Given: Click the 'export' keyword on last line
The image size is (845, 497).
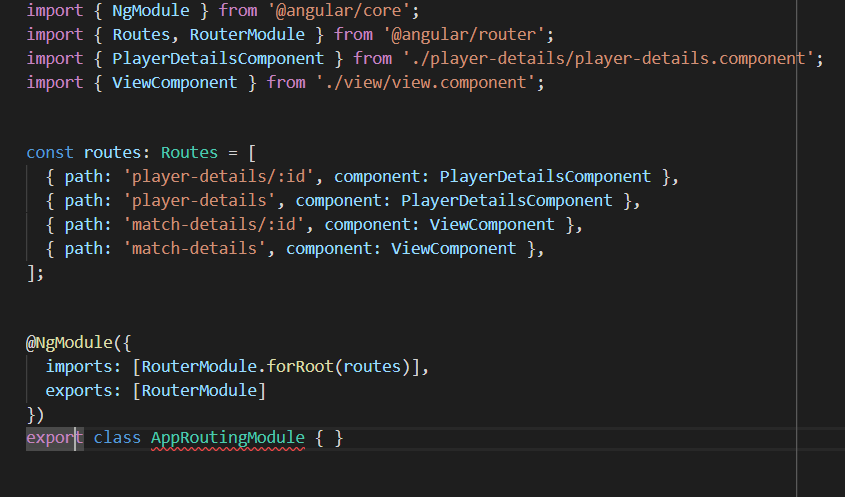Looking at the screenshot, I should point(54,438).
